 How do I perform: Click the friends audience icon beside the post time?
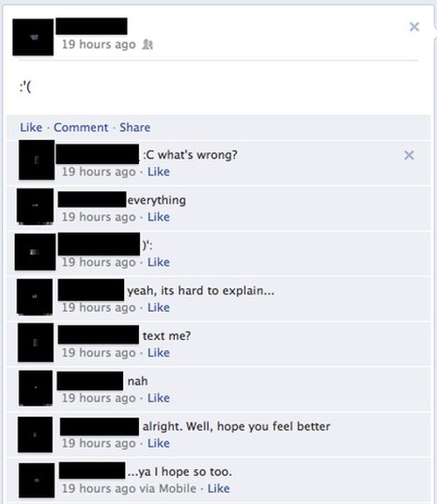tap(148, 45)
